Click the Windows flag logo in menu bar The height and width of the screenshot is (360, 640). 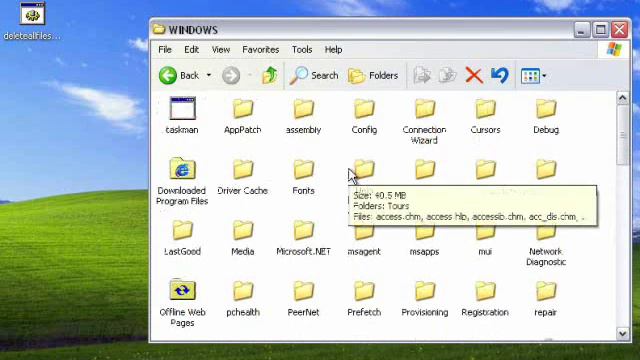pyautogui.click(x=614, y=50)
